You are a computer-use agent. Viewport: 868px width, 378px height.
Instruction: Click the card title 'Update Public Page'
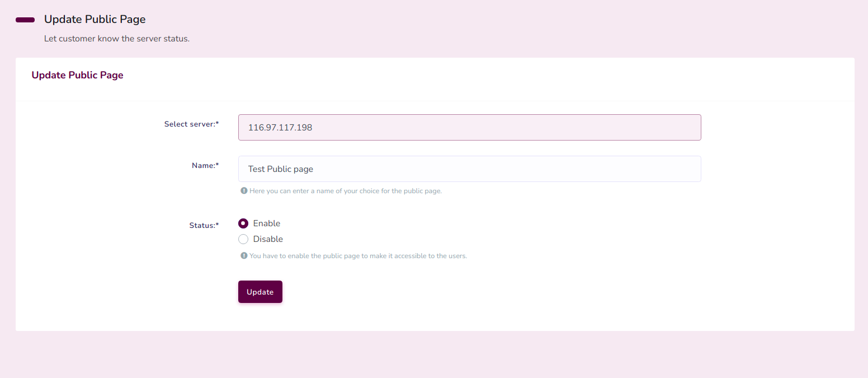tap(77, 75)
